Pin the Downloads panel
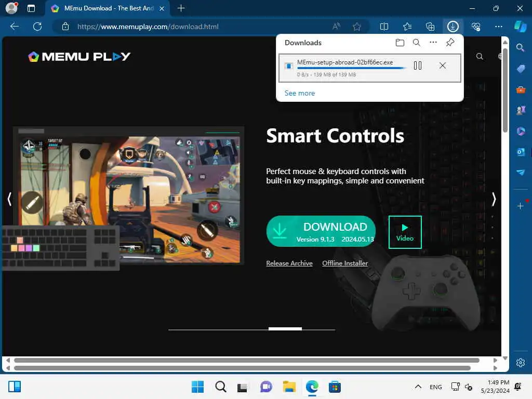 tap(450, 43)
